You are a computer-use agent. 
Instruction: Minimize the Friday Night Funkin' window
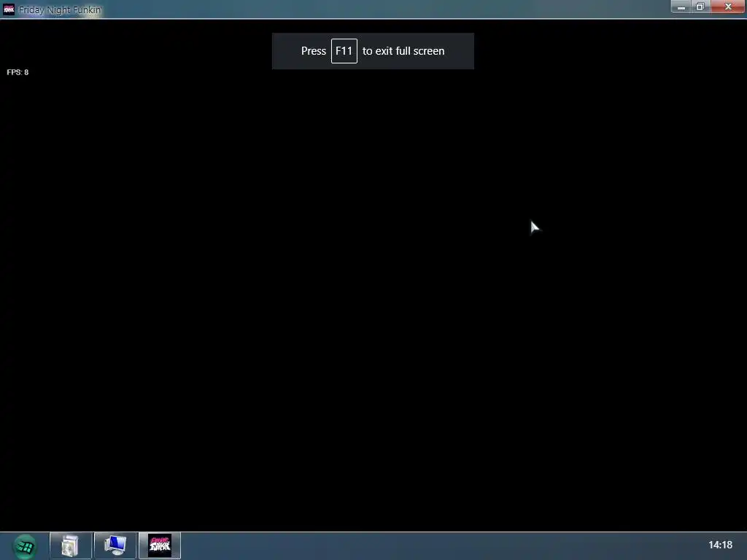[681, 7]
